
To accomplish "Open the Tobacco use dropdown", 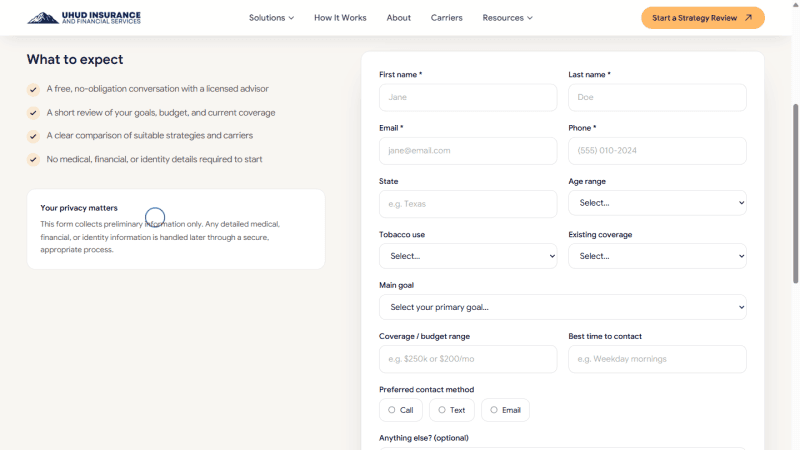I will [468, 256].
